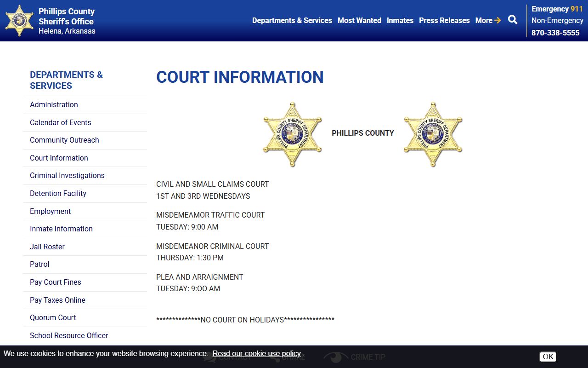Go to Most Wanted page
The height and width of the screenshot is (368, 588).
[x=359, y=20]
